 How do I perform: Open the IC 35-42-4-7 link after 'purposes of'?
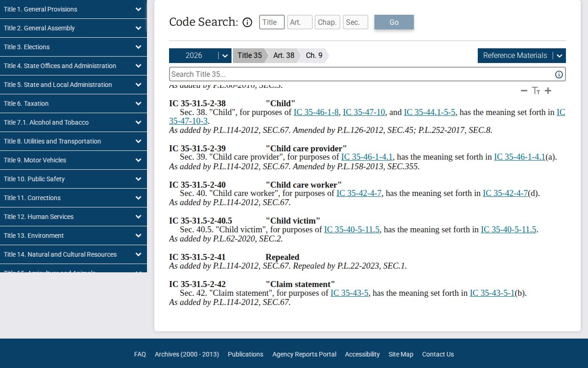pyautogui.click(x=359, y=193)
